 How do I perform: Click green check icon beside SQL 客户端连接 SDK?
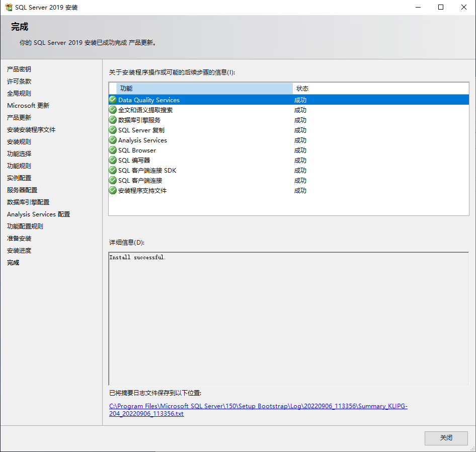tap(113, 170)
